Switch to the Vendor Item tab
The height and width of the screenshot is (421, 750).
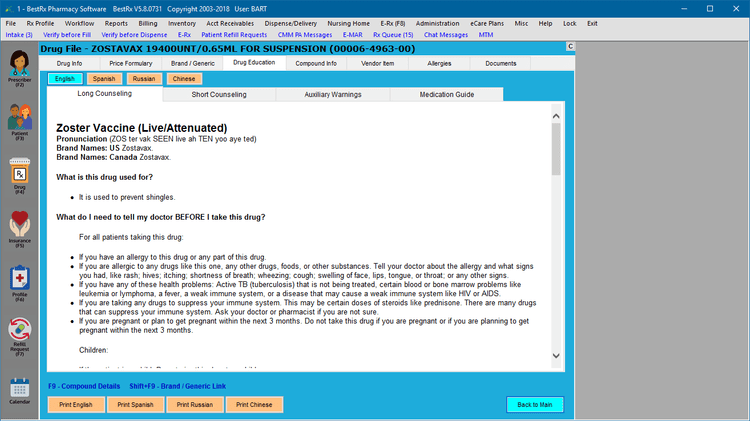pyautogui.click(x=377, y=64)
